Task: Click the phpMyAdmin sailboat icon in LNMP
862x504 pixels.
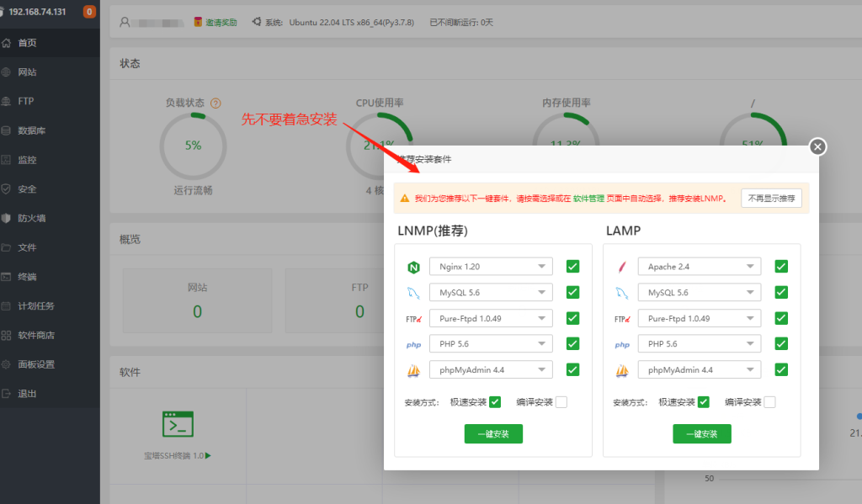Action: tap(413, 371)
